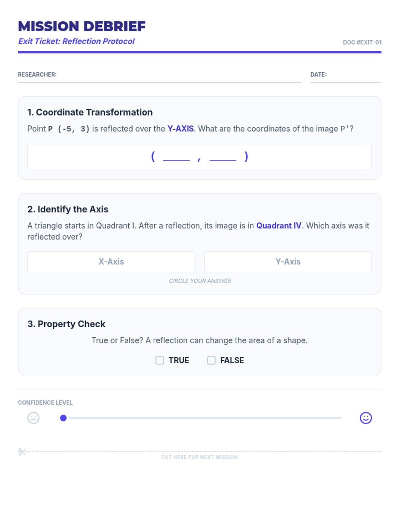Click the sad face confidence icon
This screenshot has width=399, height=532.
pos(33,418)
